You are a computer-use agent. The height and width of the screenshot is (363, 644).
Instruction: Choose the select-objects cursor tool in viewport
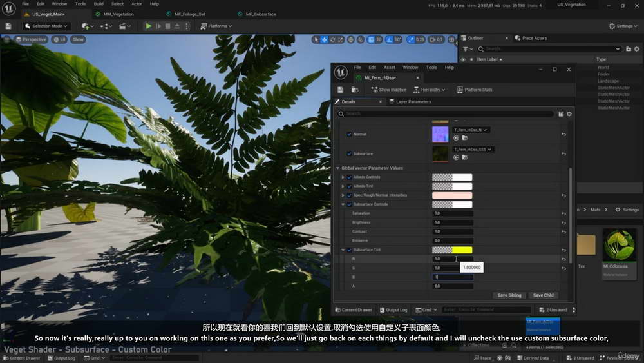coord(316,39)
